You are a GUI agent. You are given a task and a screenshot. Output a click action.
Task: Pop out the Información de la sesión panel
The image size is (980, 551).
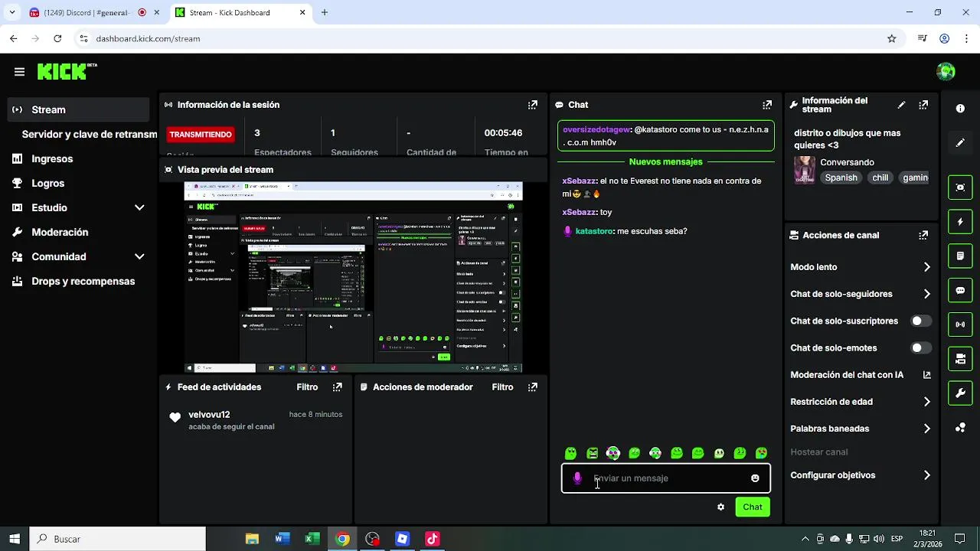point(533,105)
